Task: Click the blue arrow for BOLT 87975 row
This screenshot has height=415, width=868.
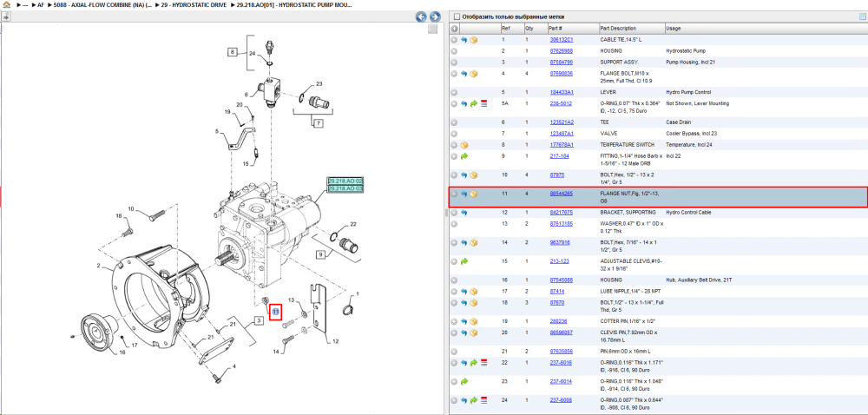Action: 464,175
